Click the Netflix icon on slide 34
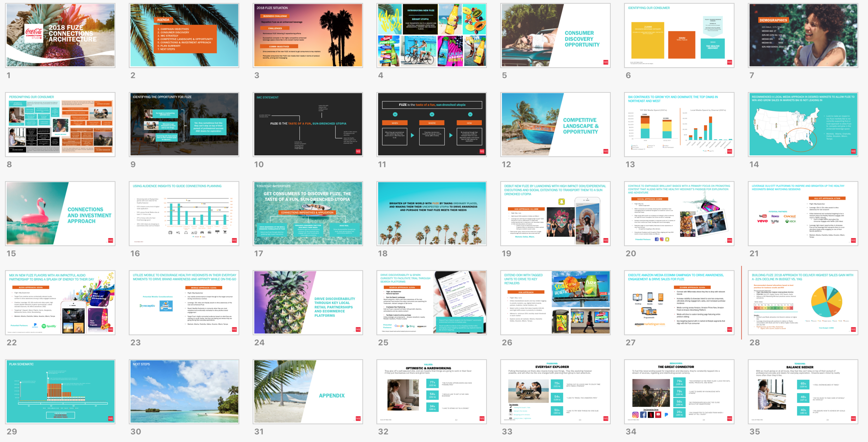This screenshot has height=442, width=868. click(x=651, y=415)
